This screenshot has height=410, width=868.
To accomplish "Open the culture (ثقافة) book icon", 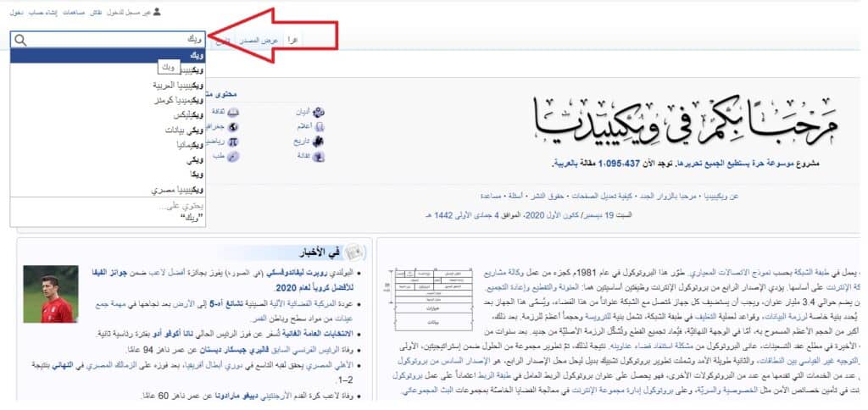I will pos(234,113).
